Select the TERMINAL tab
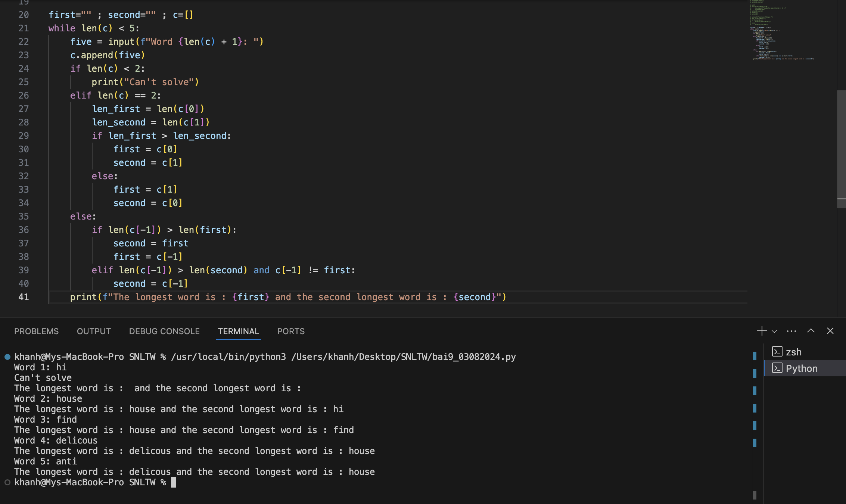Screen dimensions: 846x504 pyautogui.click(x=238, y=331)
